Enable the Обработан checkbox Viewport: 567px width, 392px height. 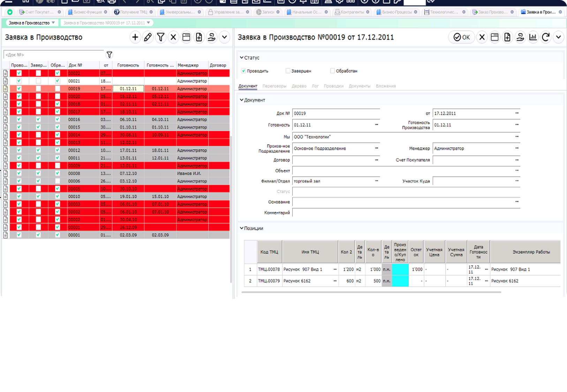pos(332,71)
